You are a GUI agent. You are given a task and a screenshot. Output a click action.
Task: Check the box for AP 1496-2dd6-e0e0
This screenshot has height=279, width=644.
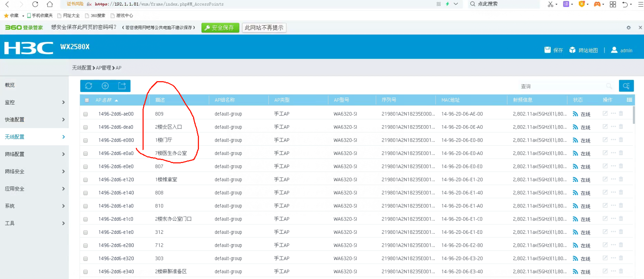85,167
